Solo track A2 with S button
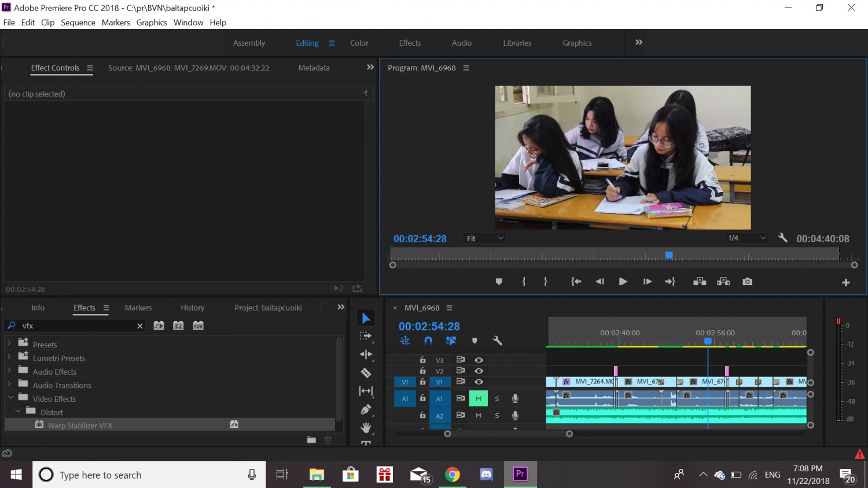The height and width of the screenshot is (488, 868). [x=497, y=415]
